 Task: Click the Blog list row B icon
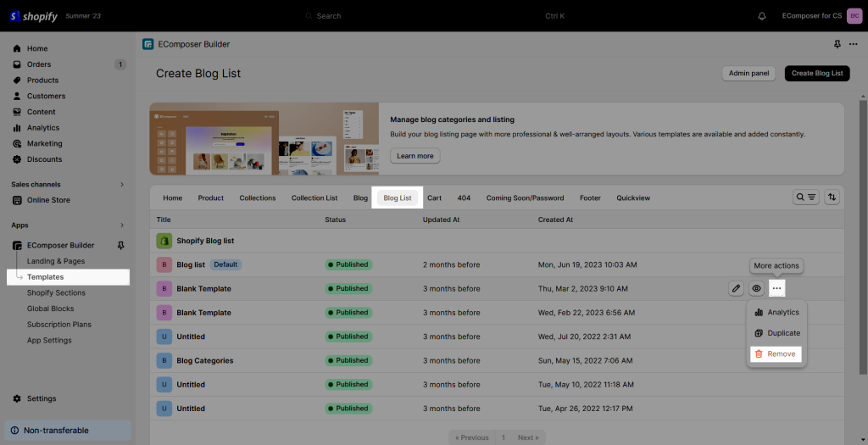164,264
